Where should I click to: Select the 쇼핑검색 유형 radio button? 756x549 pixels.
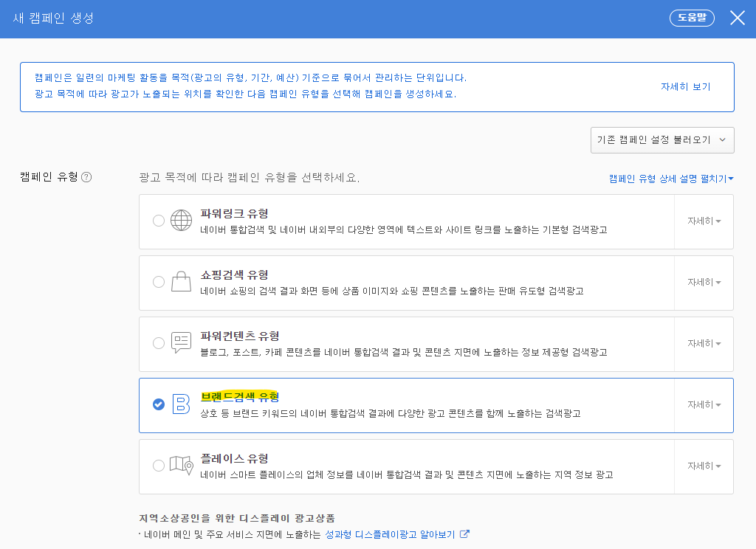[159, 282]
